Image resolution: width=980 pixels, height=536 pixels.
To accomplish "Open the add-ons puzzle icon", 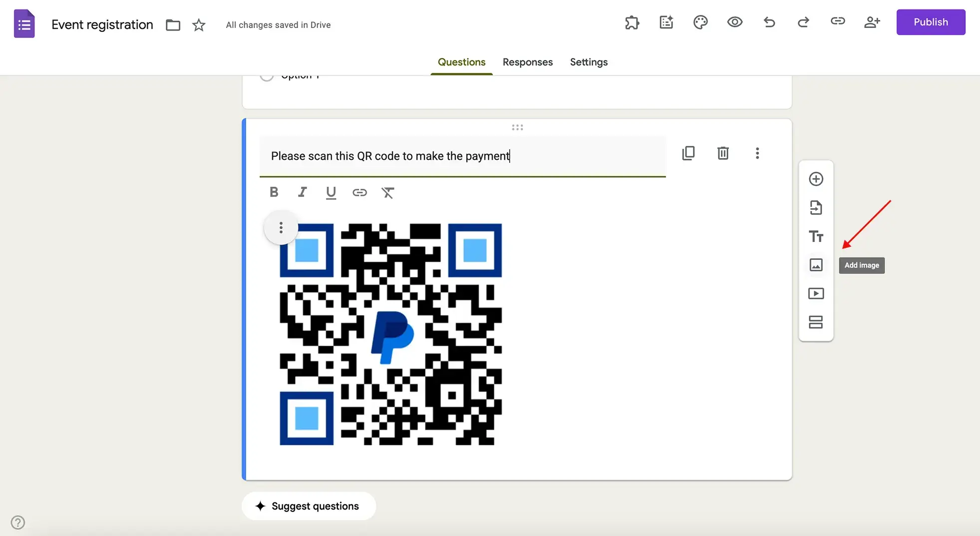I will (632, 22).
